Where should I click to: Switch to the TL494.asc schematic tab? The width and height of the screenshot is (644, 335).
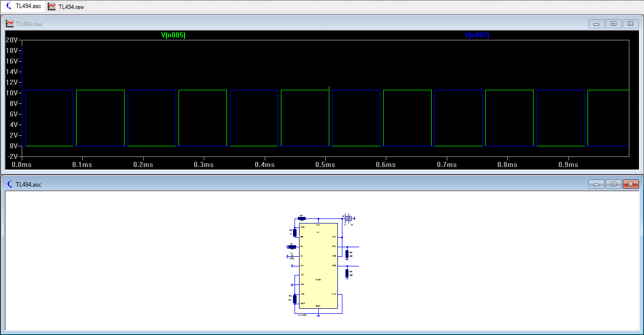coord(23,6)
